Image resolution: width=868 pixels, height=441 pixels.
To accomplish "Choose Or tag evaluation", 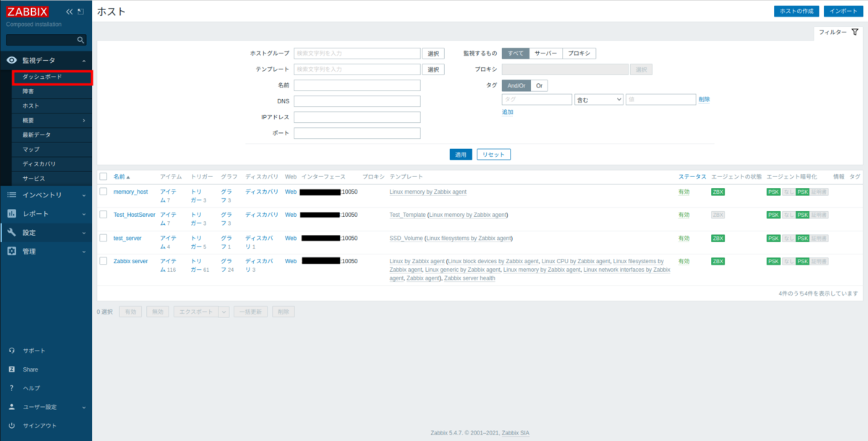I will point(540,85).
